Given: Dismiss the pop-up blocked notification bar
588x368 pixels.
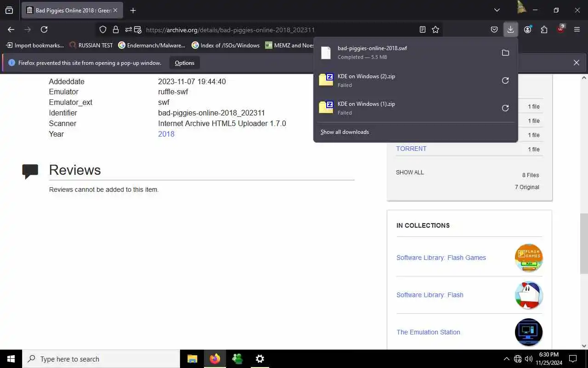Looking at the screenshot, I should 577,63.
